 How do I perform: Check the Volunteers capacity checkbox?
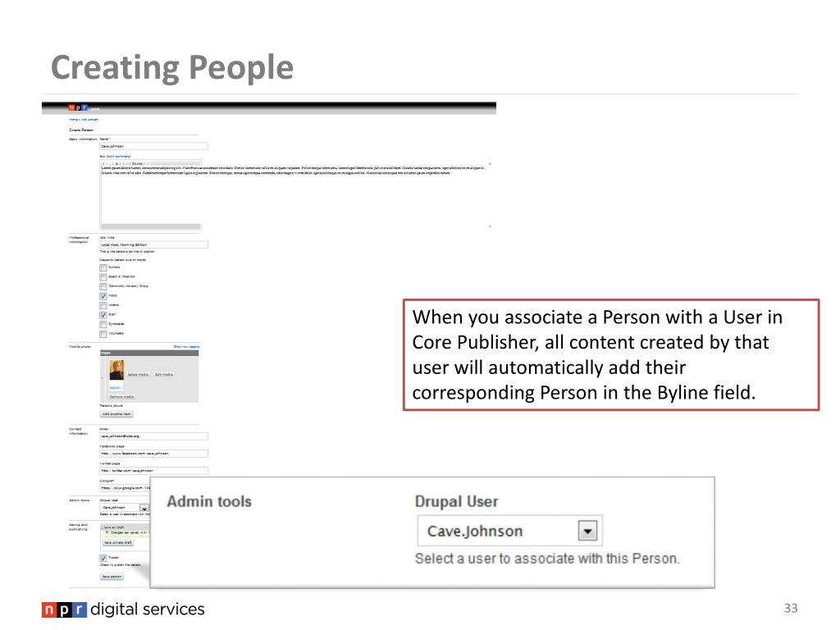(103, 334)
